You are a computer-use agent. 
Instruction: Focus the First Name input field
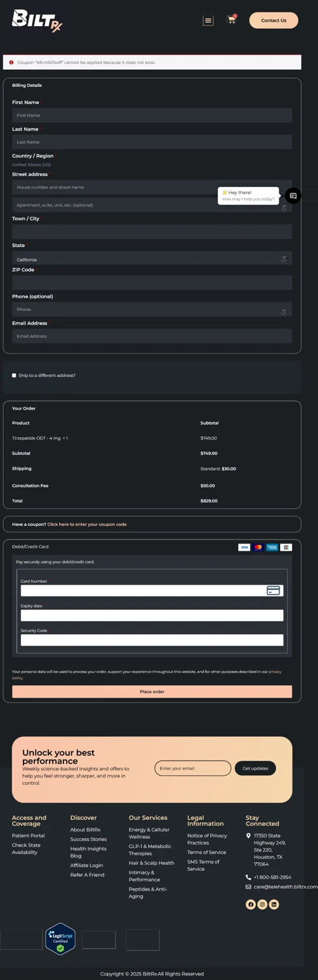pyautogui.click(x=152, y=115)
